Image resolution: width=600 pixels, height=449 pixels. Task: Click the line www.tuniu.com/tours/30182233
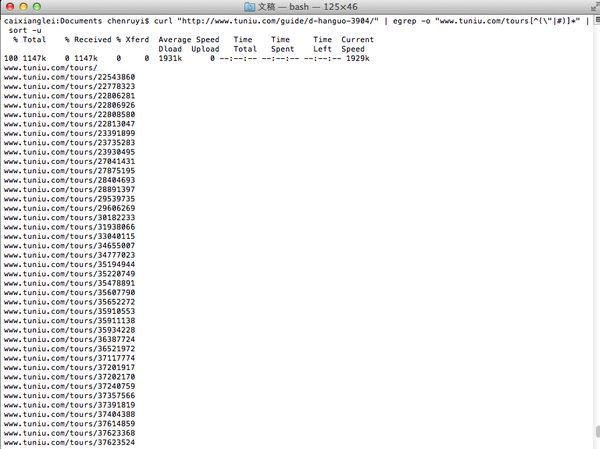click(x=69, y=217)
